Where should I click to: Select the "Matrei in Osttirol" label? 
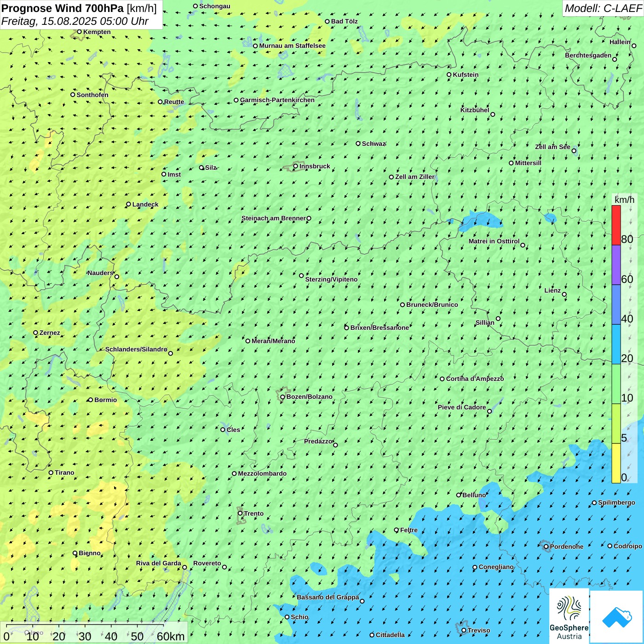tap(494, 241)
